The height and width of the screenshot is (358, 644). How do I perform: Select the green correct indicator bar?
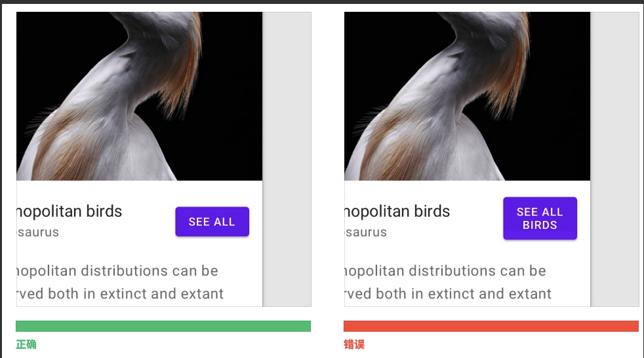pos(163,326)
